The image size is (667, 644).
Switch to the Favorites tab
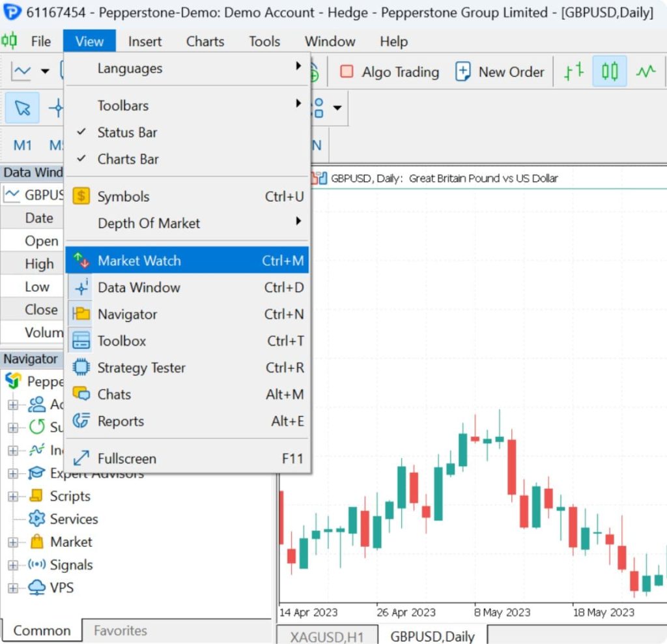(x=121, y=630)
